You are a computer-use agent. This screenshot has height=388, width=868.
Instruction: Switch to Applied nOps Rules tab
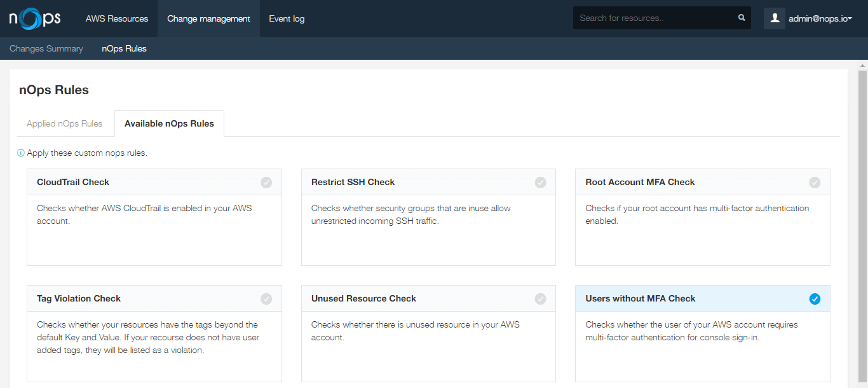(x=65, y=123)
